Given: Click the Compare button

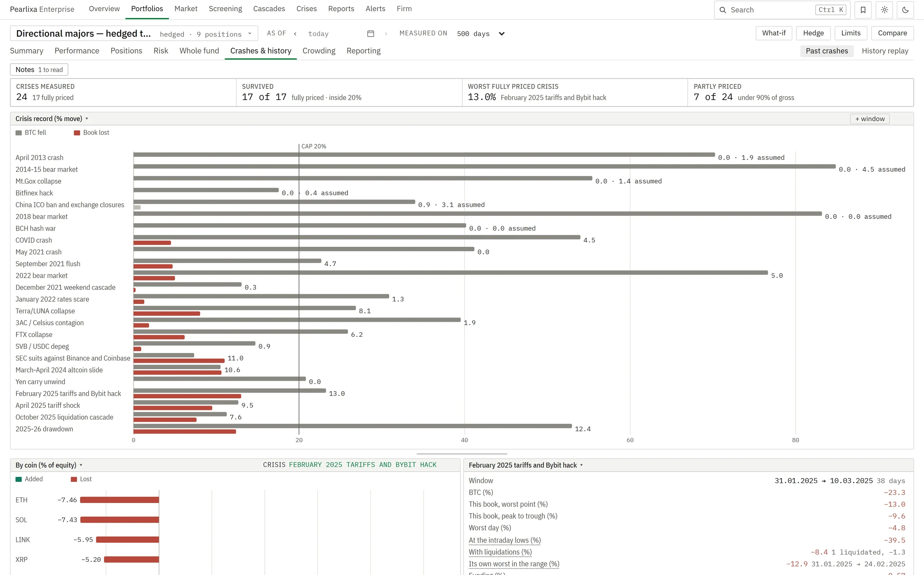Looking at the screenshot, I should (892, 33).
